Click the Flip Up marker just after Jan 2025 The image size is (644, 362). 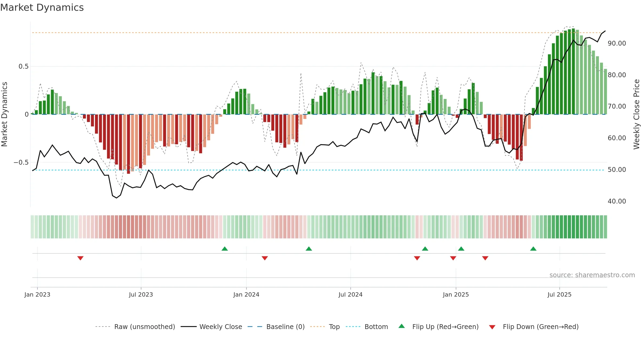pos(461,249)
